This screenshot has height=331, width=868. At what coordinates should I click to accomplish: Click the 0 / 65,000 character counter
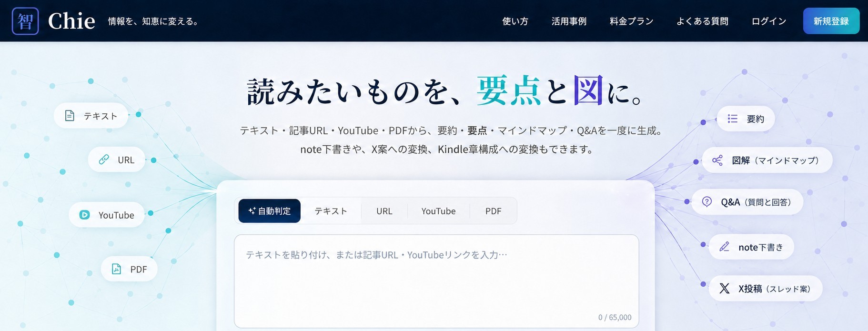pyautogui.click(x=615, y=317)
